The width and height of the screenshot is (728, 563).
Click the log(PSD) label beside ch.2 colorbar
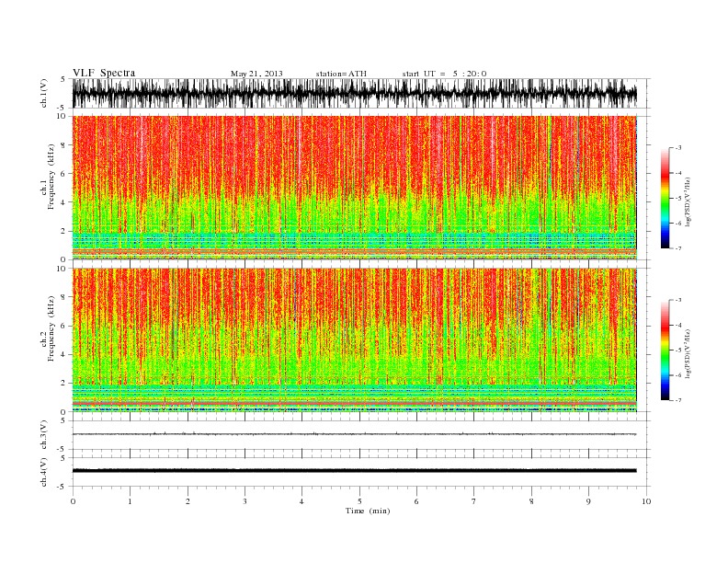(688, 353)
